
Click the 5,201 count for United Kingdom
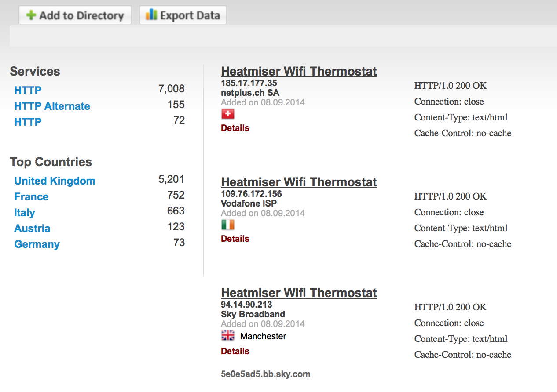pyautogui.click(x=171, y=179)
